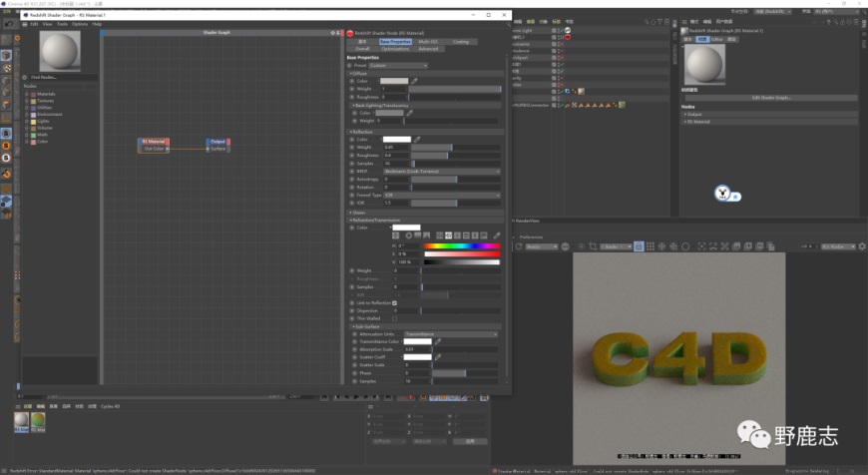Open the Edit menu in Shader Graph
This screenshot has width=868, height=475.
tap(34, 24)
